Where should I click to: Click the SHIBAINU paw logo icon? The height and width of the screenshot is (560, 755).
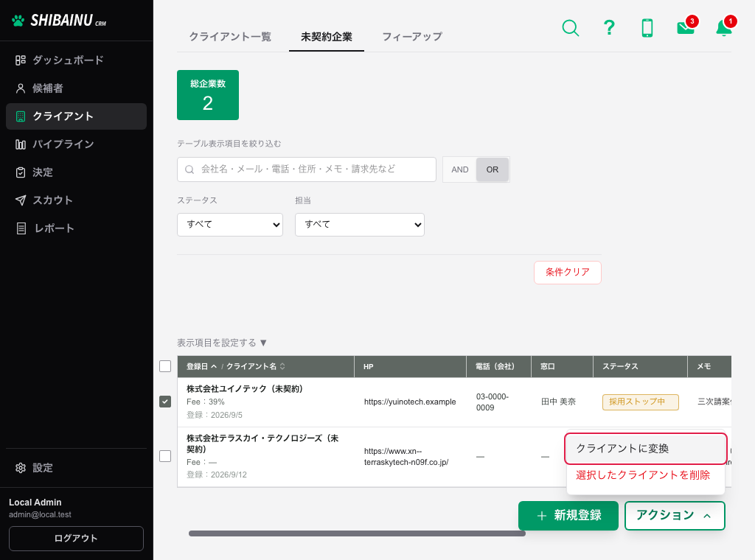pyautogui.click(x=18, y=21)
